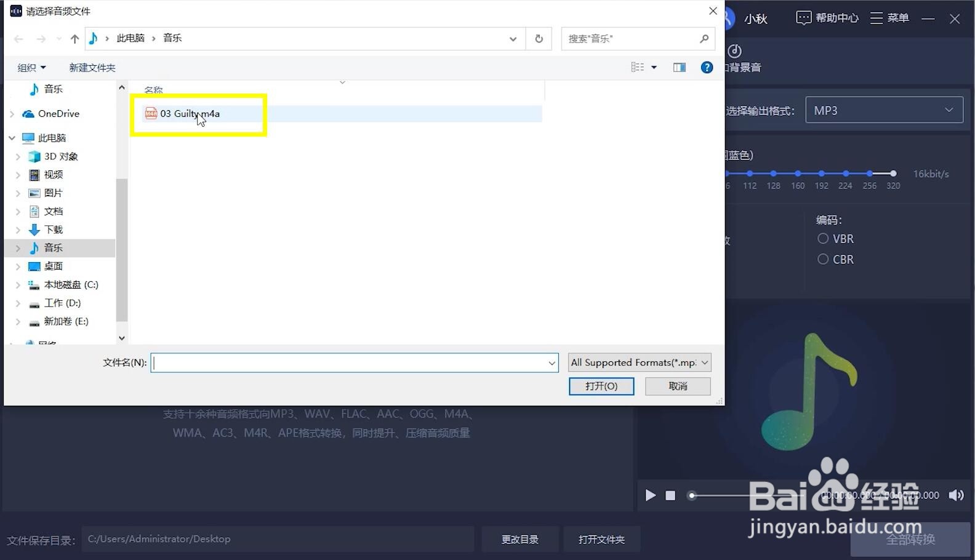Open the 菜单 in converter app
The width and height of the screenshot is (975, 560).
(889, 18)
